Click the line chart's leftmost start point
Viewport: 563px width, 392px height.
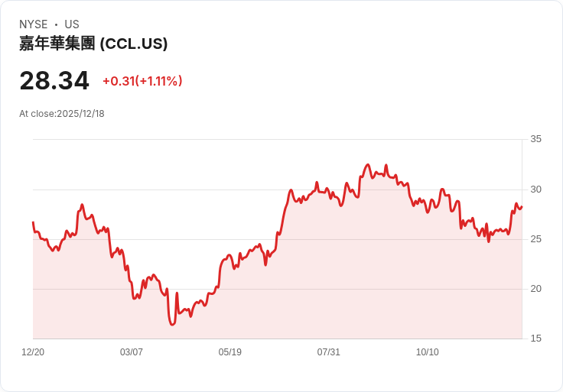click(x=33, y=222)
